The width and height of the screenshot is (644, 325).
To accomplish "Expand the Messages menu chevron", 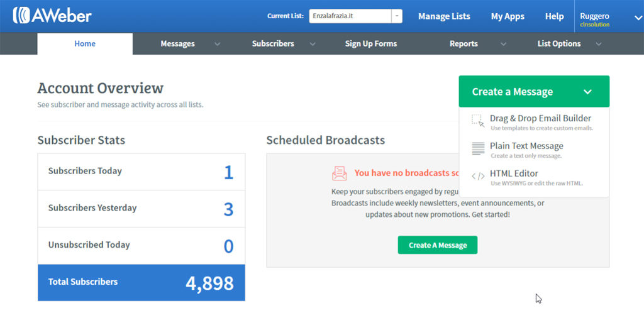I will coord(218,44).
